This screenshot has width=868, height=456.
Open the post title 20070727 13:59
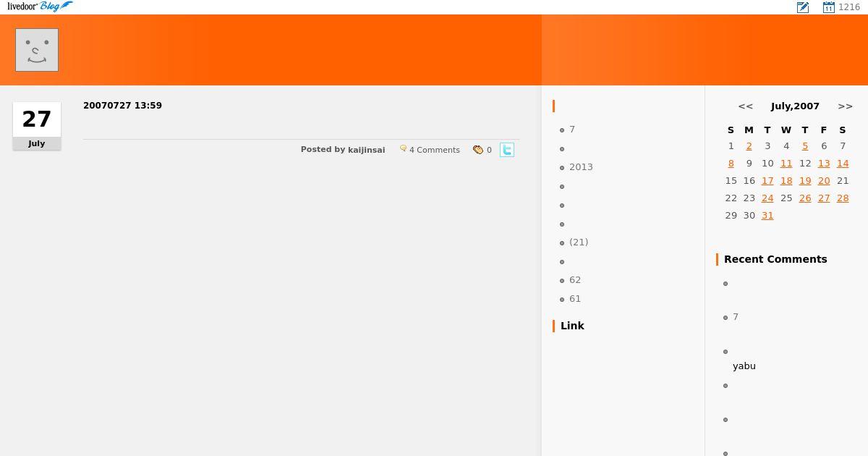pyautogui.click(x=122, y=106)
